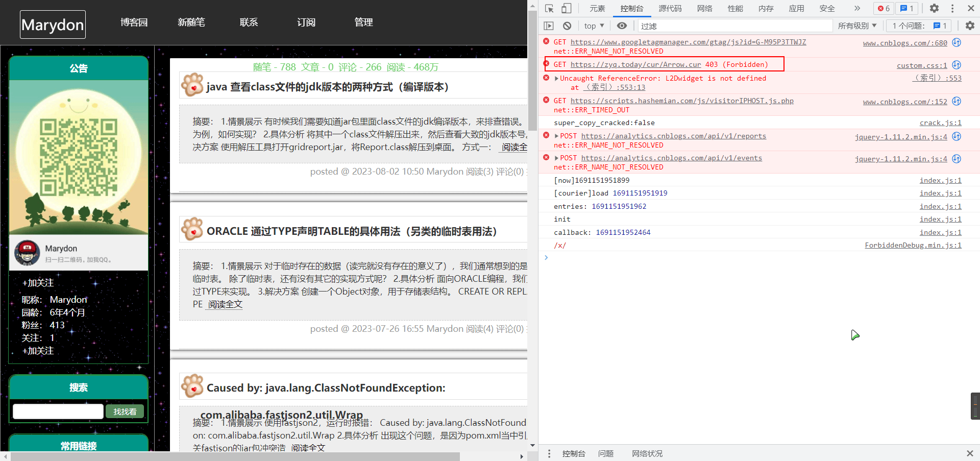Open DevTools settings gear

(934, 8)
